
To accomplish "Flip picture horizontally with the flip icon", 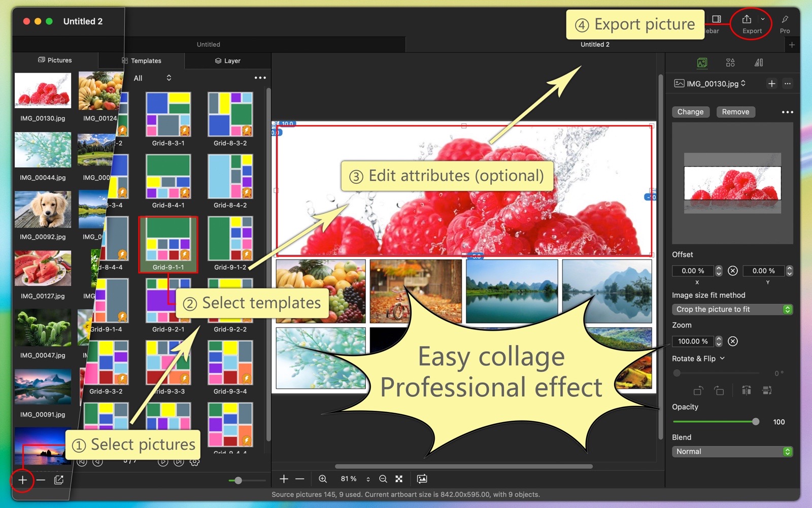I will click(746, 391).
